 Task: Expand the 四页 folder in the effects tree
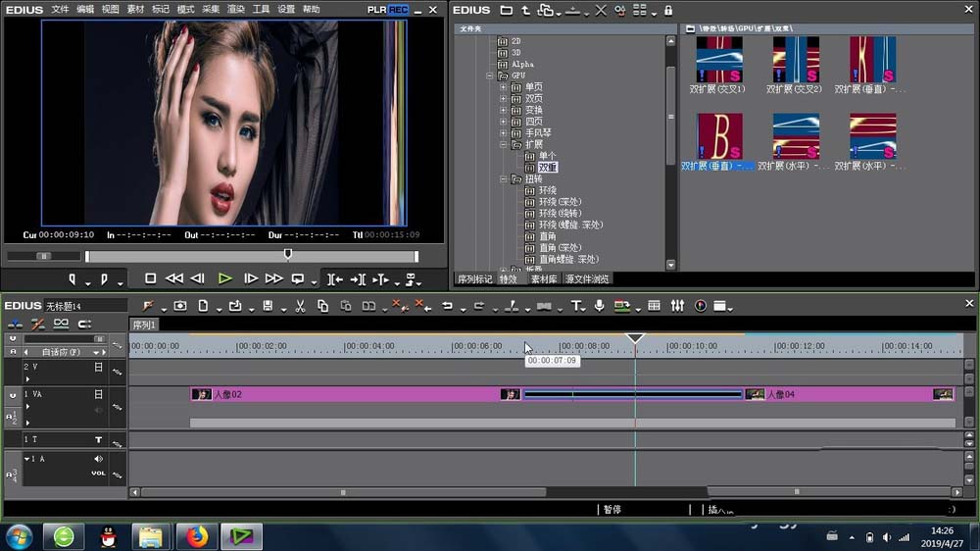503,122
